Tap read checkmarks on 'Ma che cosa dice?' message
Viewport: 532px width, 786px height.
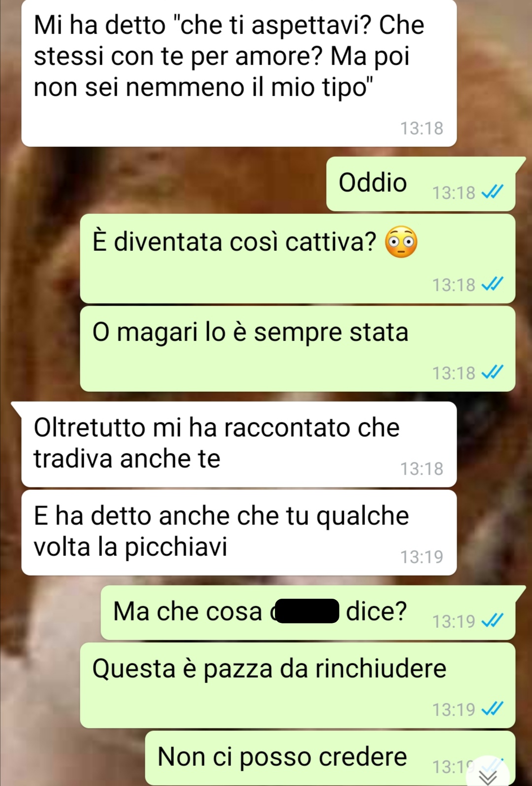click(x=492, y=620)
